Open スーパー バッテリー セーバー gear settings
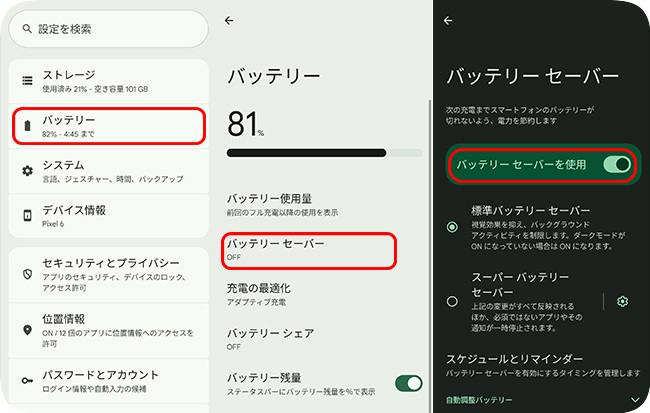Image resolution: width=650 pixels, height=413 pixels. (x=622, y=301)
